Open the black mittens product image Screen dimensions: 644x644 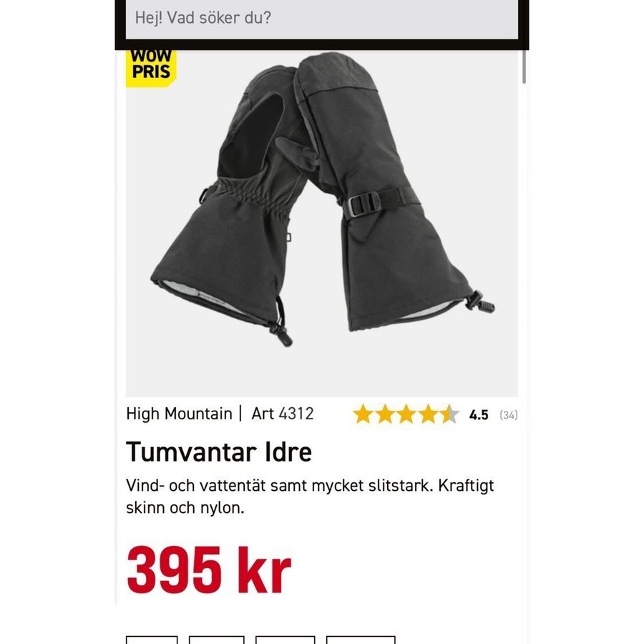(x=321, y=223)
